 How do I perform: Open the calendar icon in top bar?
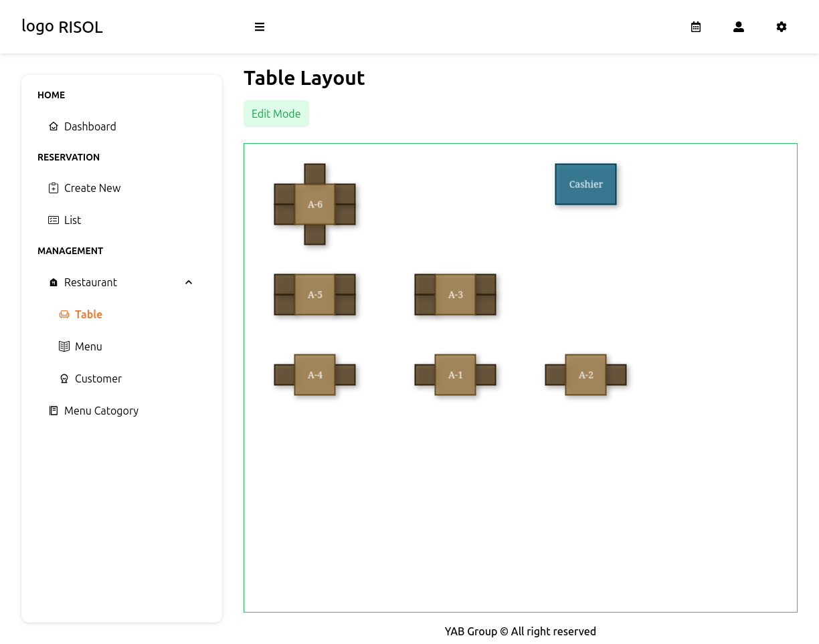click(x=696, y=27)
